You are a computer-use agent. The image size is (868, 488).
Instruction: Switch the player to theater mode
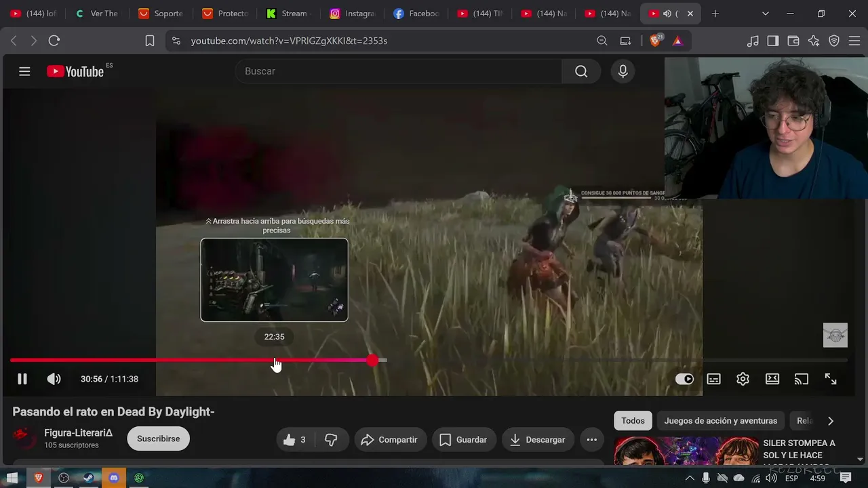click(x=772, y=379)
